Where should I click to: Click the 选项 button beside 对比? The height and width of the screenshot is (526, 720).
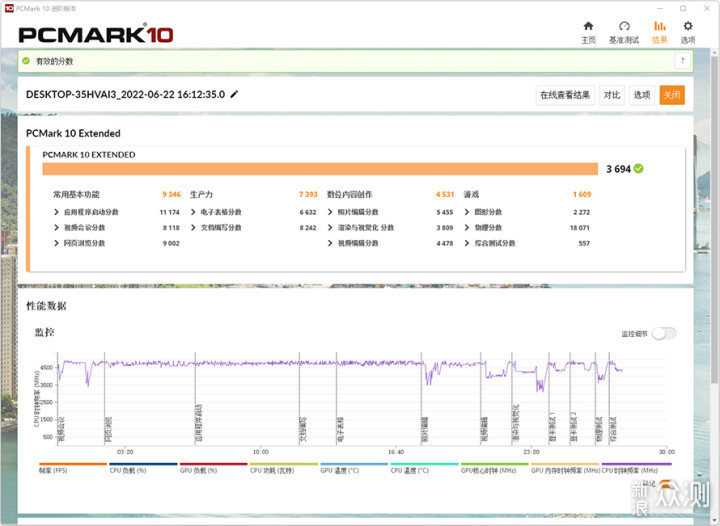(642, 95)
